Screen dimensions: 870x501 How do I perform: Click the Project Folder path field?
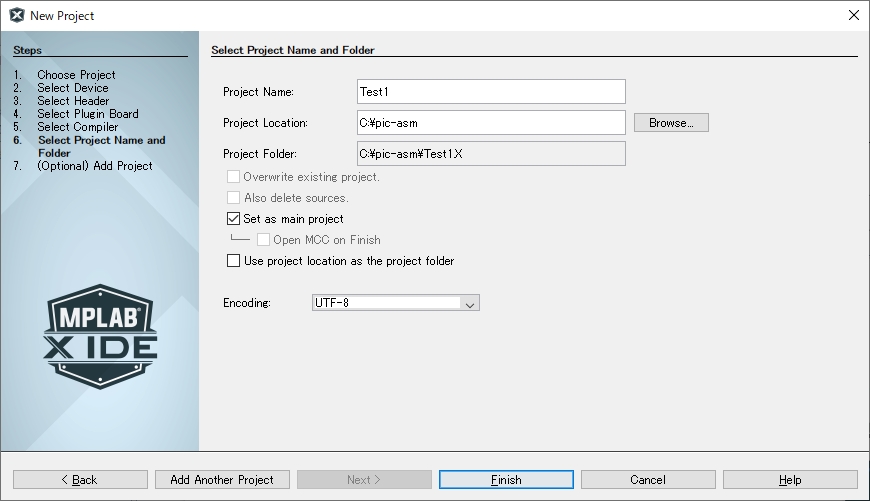click(x=490, y=154)
